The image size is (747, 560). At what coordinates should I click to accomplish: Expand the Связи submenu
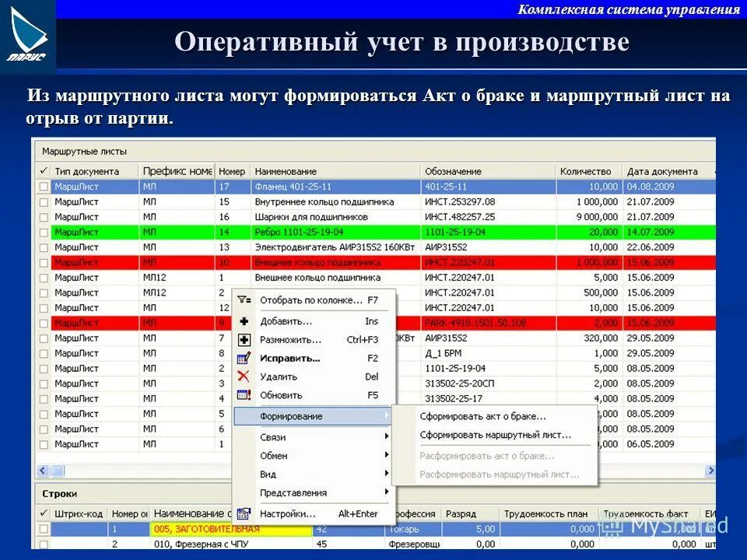coord(275,436)
